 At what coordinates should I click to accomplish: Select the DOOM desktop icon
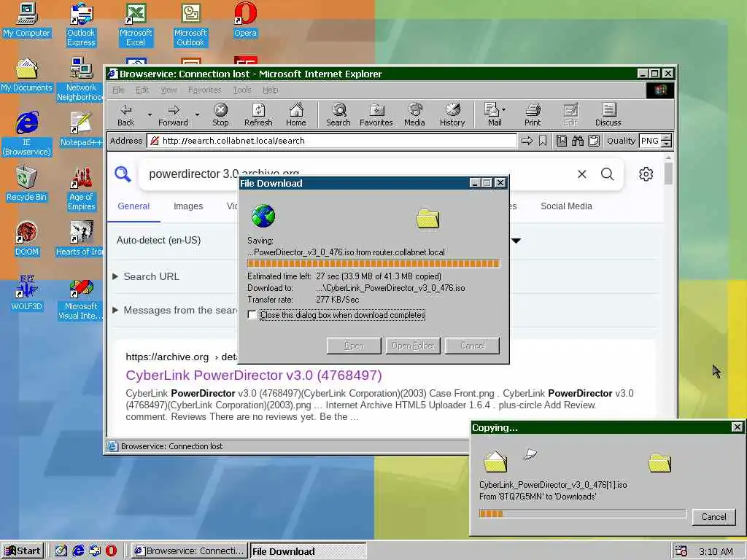(x=26, y=238)
